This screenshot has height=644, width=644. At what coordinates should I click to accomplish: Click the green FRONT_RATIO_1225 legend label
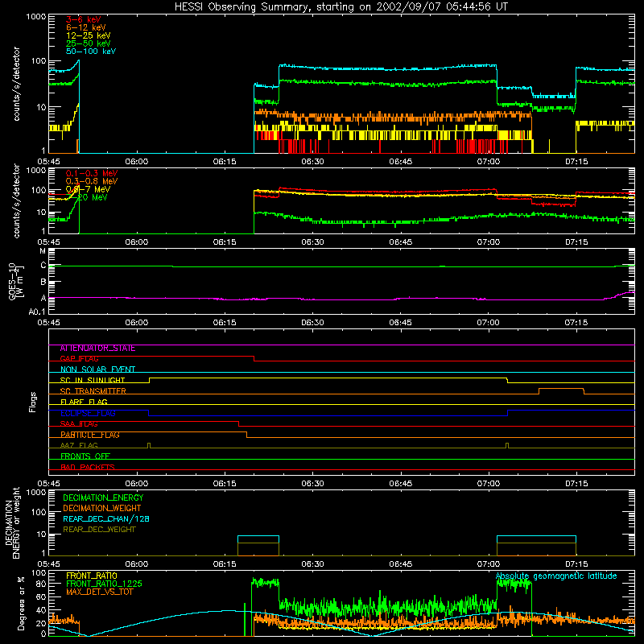[105, 584]
